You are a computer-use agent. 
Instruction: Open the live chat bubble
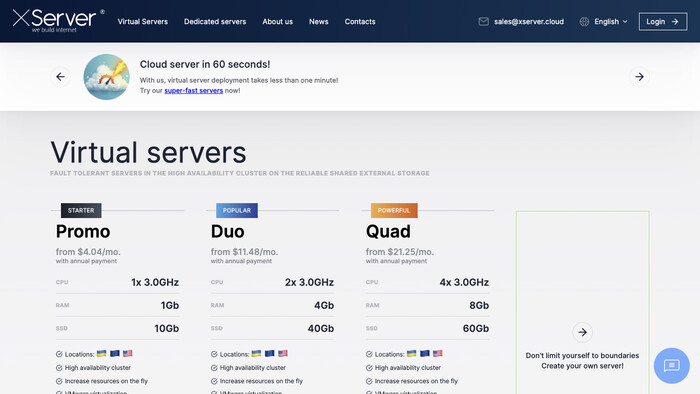coord(671,366)
